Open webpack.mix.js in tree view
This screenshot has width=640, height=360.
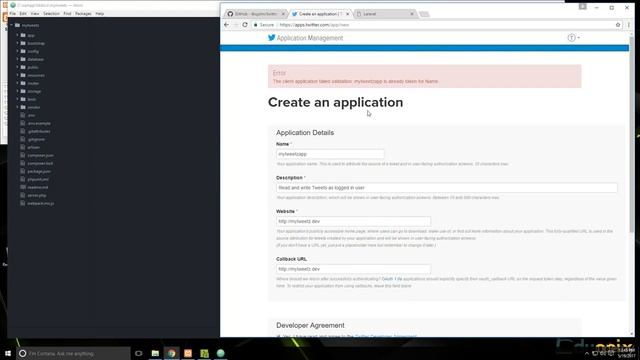[x=41, y=203]
